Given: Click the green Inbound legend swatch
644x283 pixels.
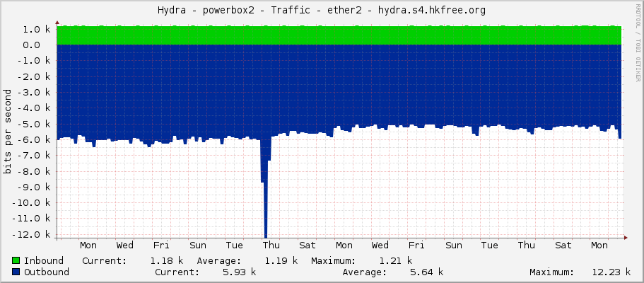Looking at the screenshot, I should click(16, 260).
